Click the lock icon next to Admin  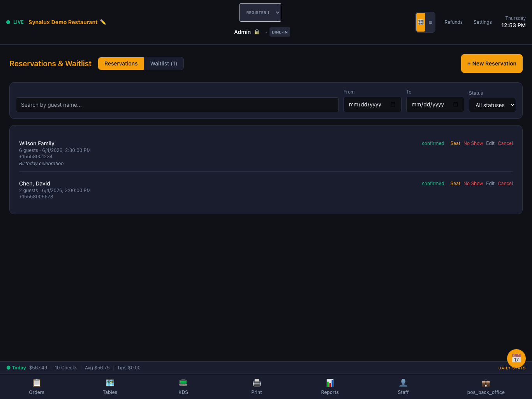click(257, 32)
